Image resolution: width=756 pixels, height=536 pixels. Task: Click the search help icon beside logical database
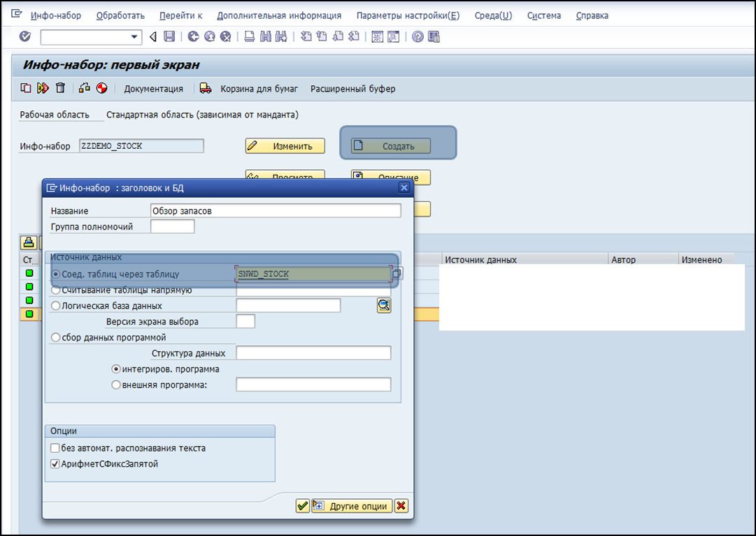click(x=384, y=305)
